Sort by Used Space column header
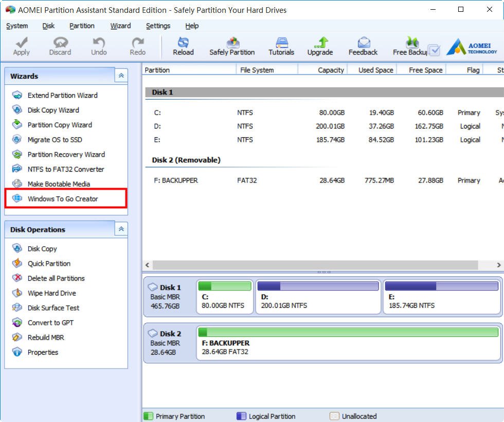 tap(372, 70)
